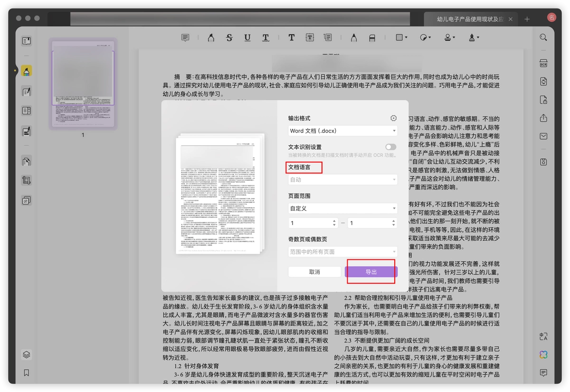This screenshot has width=570, height=392.
Task: Open the 输出格式 Word 文档 dropdown
Action: pos(343,131)
